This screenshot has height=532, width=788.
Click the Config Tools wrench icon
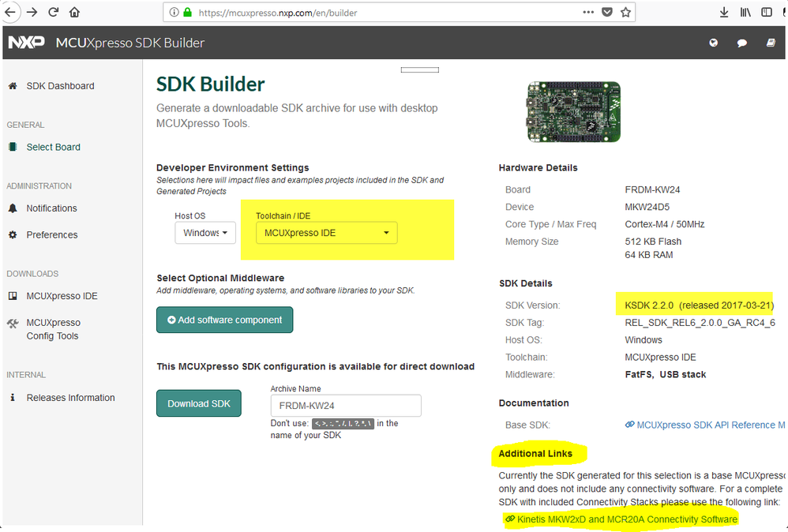click(x=13, y=323)
